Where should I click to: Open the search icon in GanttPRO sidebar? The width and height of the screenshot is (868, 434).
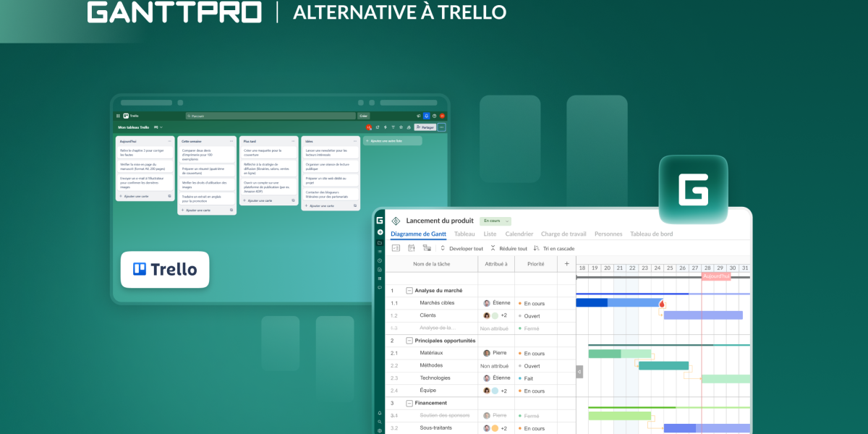(380, 422)
